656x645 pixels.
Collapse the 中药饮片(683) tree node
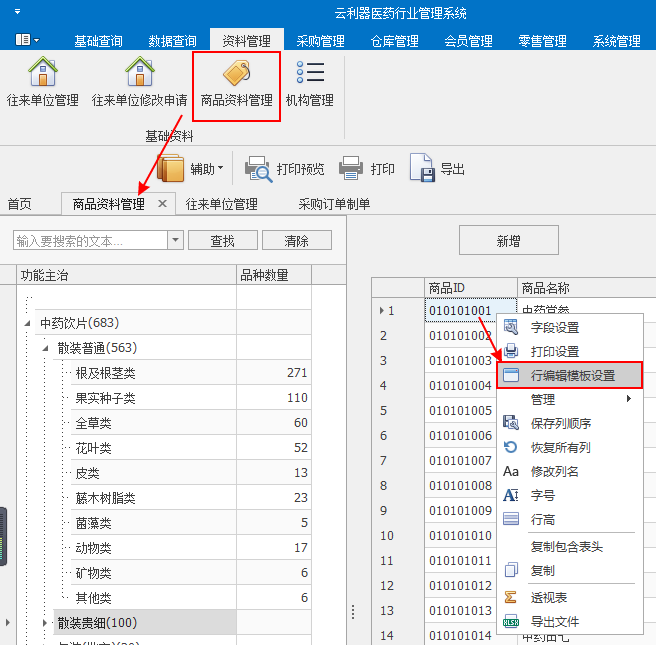pos(28,324)
